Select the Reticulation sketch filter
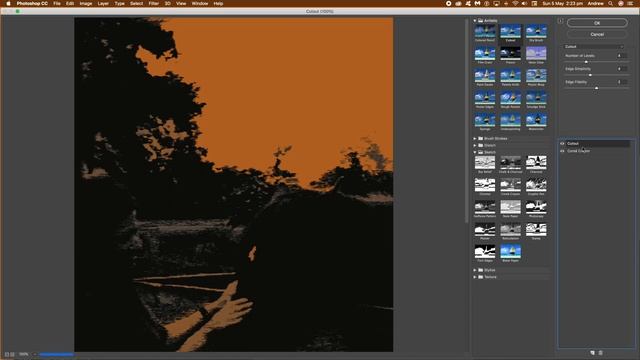Image resolution: width=640 pixels, height=360 pixels. (x=511, y=229)
